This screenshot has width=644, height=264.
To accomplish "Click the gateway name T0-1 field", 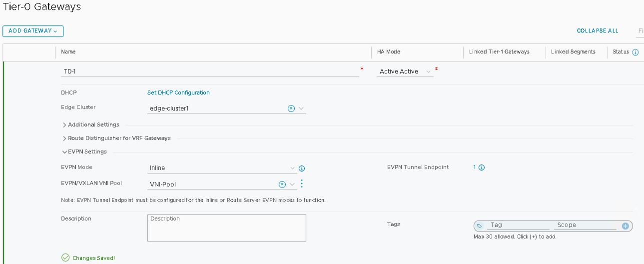I will coord(210,71).
